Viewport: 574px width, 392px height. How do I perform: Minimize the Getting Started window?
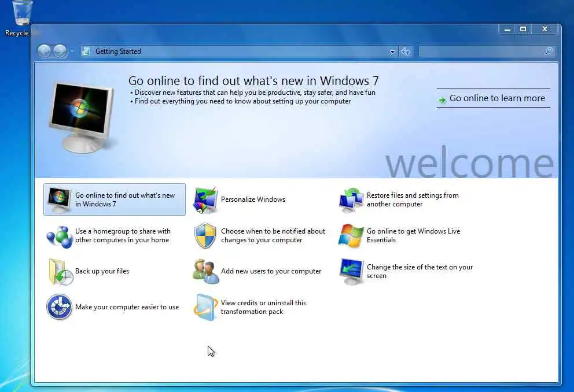507,29
